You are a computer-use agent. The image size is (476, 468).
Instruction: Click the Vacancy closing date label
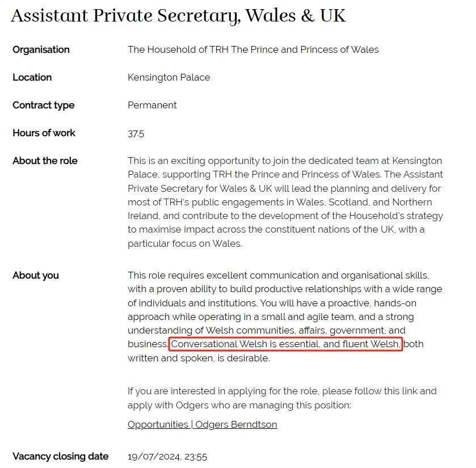pyautogui.click(x=60, y=456)
